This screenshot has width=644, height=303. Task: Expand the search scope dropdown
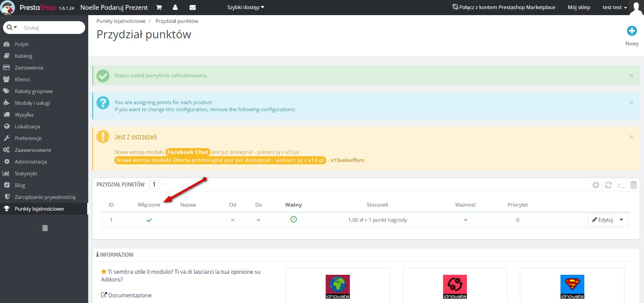(x=12, y=27)
